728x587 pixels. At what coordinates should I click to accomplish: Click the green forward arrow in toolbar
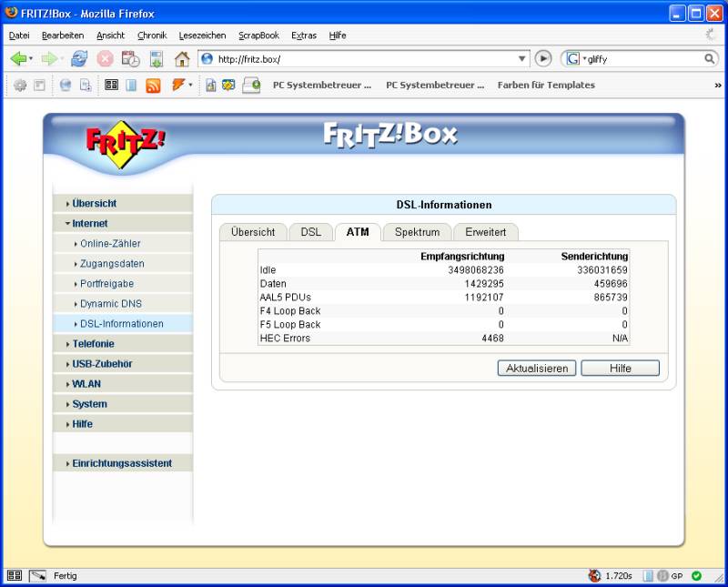point(49,59)
